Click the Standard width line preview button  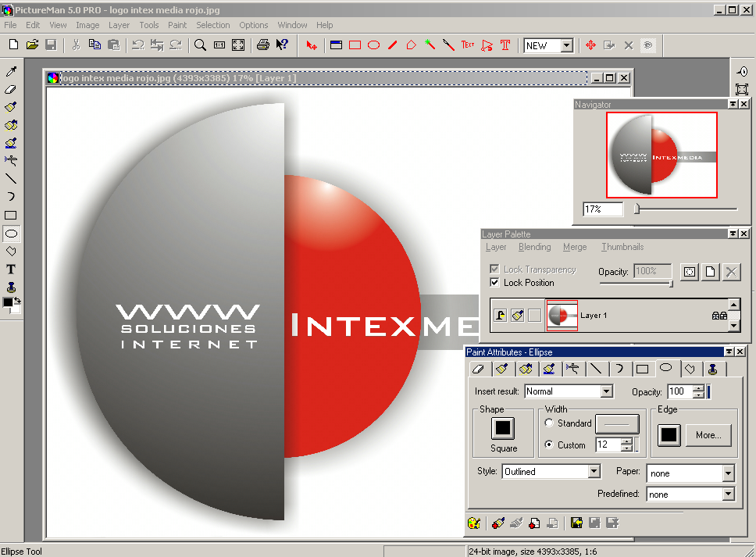617,424
